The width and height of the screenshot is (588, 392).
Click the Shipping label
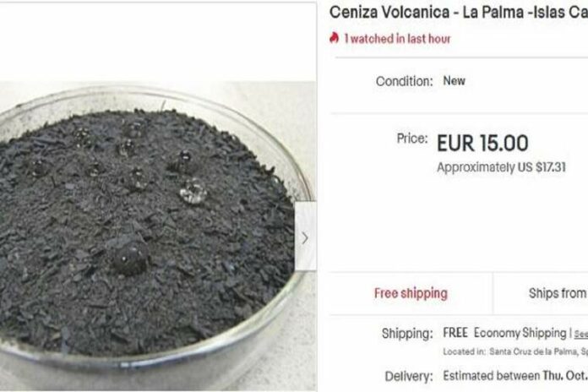pyautogui.click(x=407, y=334)
